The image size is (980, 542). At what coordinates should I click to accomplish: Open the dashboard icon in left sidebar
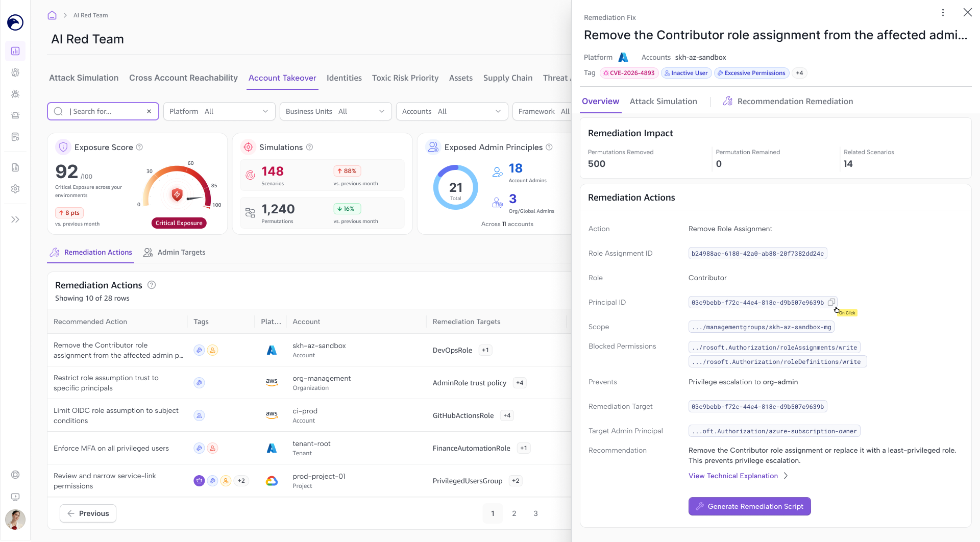pos(15,51)
